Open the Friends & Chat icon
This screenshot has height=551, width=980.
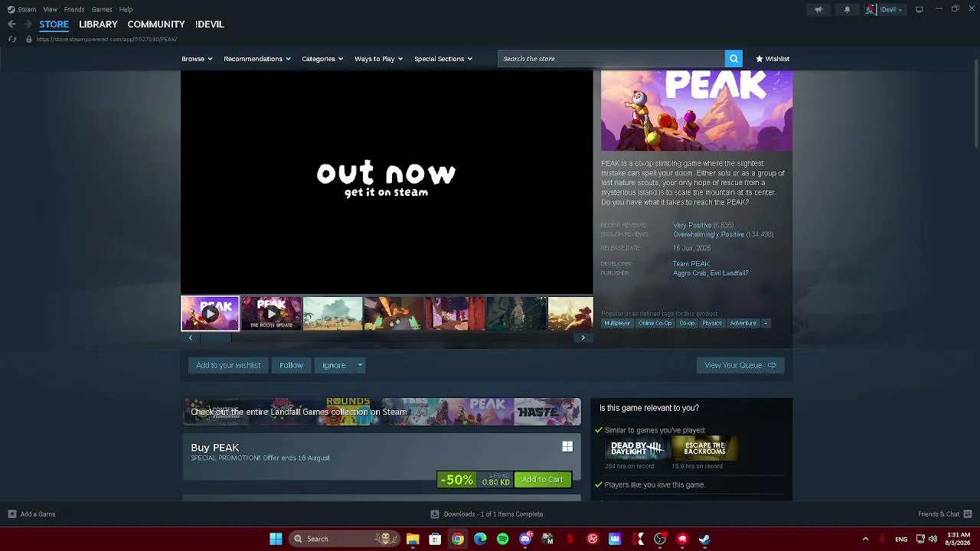coord(968,514)
